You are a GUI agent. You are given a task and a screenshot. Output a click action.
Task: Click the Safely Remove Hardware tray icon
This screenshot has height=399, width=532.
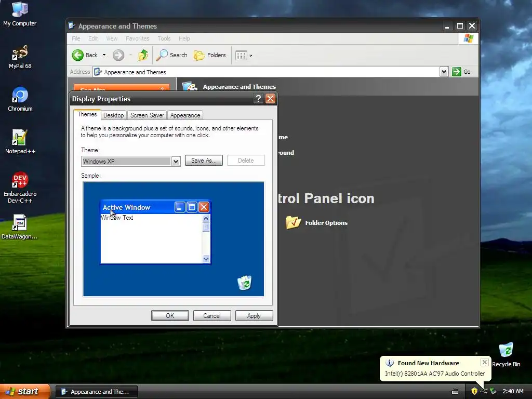pyautogui.click(x=494, y=391)
